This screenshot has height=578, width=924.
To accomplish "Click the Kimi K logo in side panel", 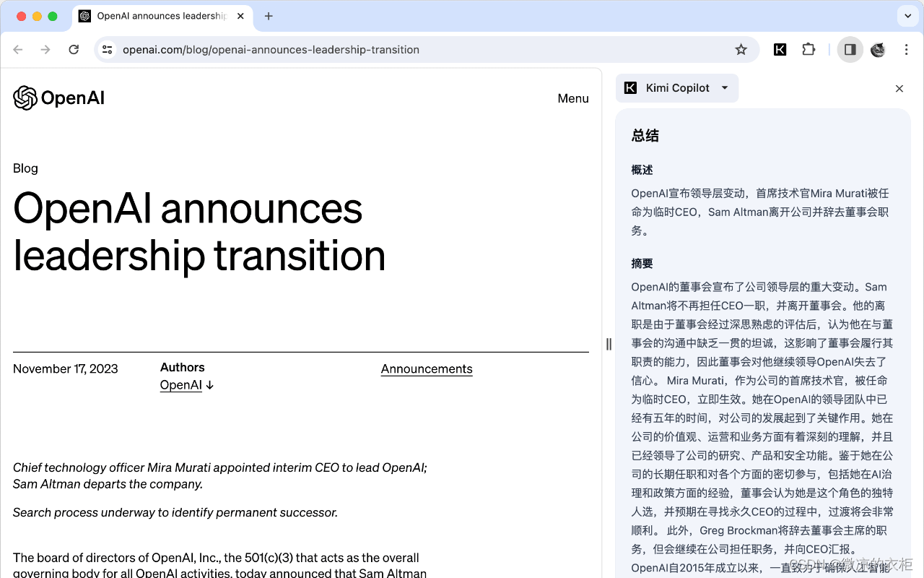I will (630, 88).
